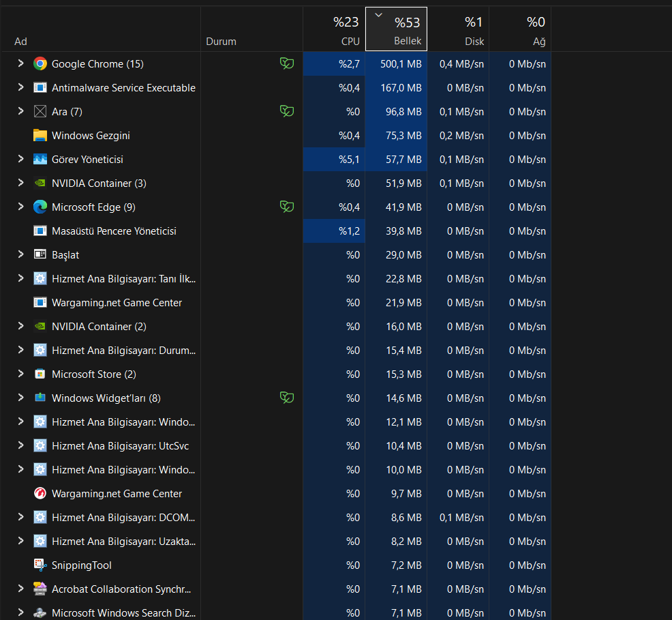Image resolution: width=672 pixels, height=620 pixels.
Task: Select the Microsoft Edge icon
Action: [x=40, y=207]
